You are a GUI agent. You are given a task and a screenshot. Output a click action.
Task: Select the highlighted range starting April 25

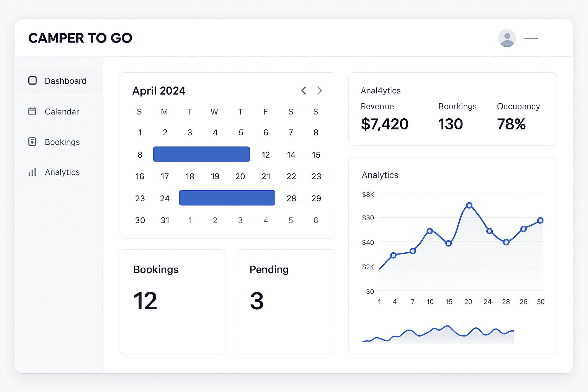point(227,198)
